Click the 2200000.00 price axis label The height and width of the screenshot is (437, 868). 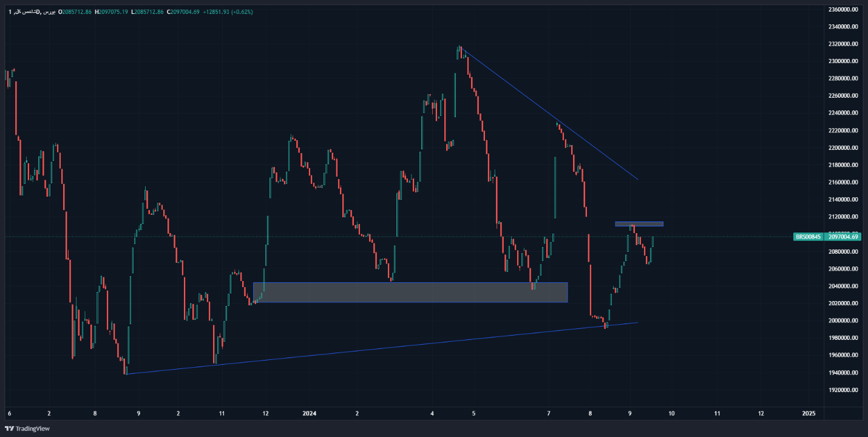(x=843, y=147)
